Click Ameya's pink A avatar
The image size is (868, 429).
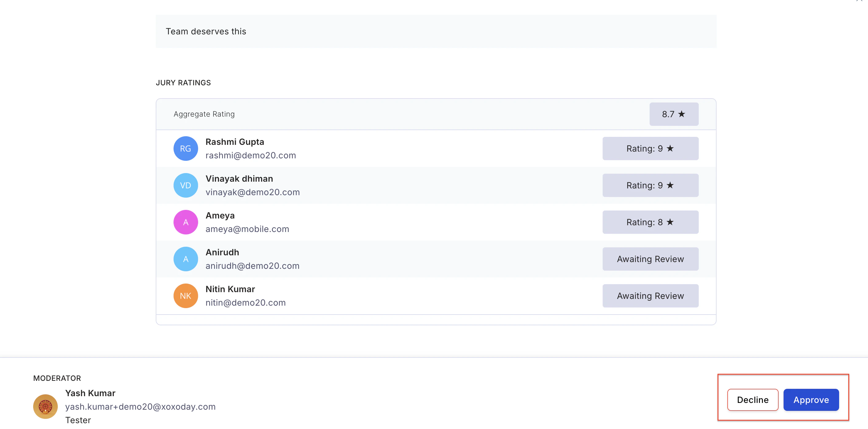pos(186,222)
